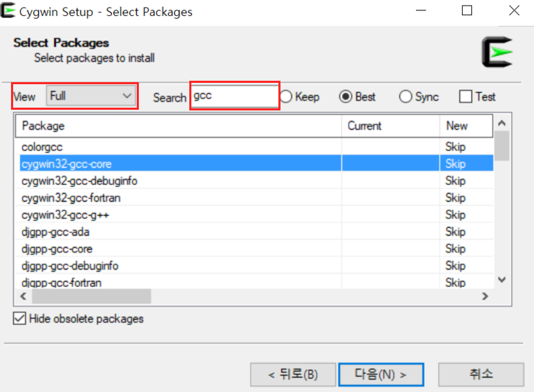Click the Search field containing gcc
This screenshot has width=534, height=392.
235,96
